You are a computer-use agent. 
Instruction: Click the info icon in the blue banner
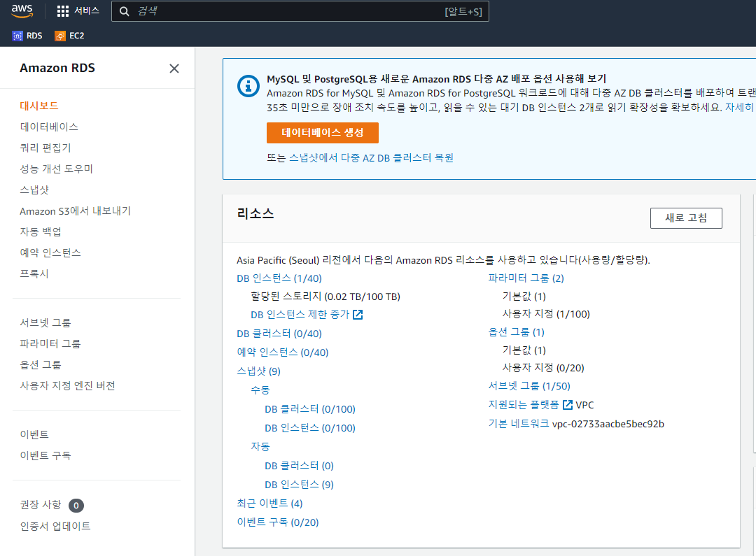coord(248,86)
